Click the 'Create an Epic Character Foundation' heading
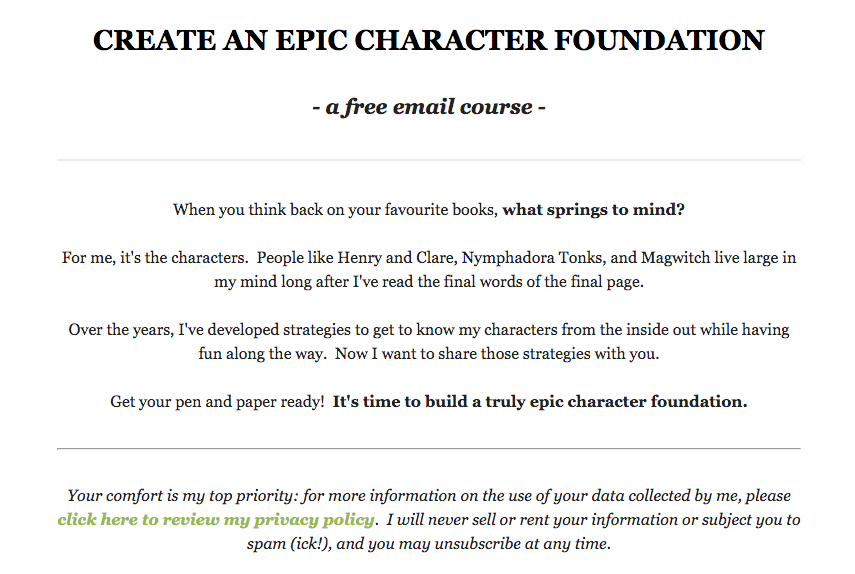 (x=429, y=40)
